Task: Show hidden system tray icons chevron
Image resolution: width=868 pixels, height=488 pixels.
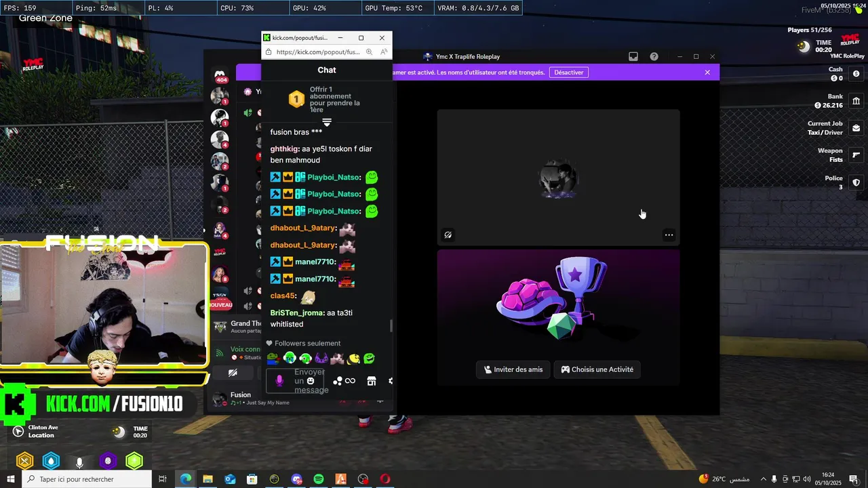Action: point(763,479)
